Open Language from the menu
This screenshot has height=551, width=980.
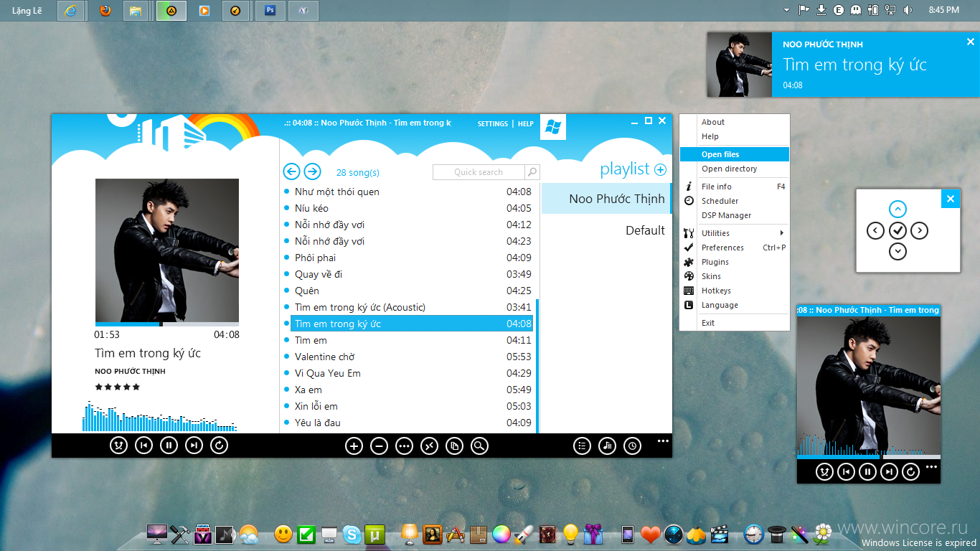[735, 305]
